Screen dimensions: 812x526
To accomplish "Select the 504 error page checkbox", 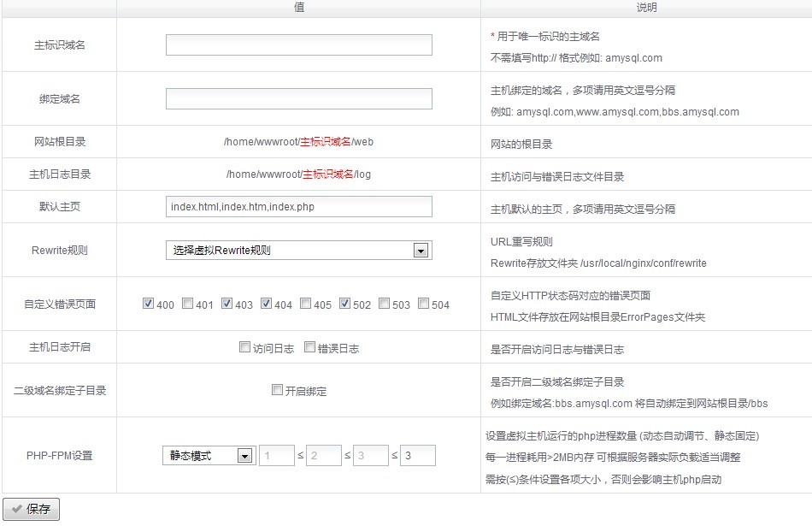I will pyautogui.click(x=424, y=304).
